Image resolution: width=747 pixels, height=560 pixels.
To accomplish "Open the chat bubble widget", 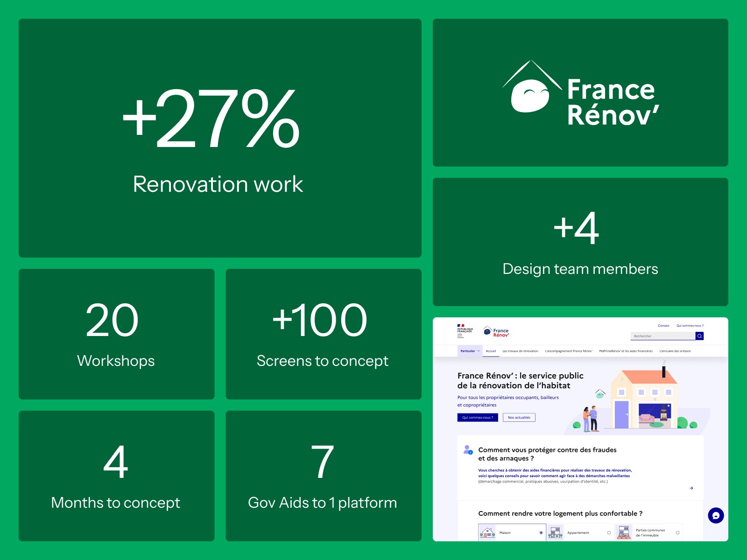I will tap(716, 516).
